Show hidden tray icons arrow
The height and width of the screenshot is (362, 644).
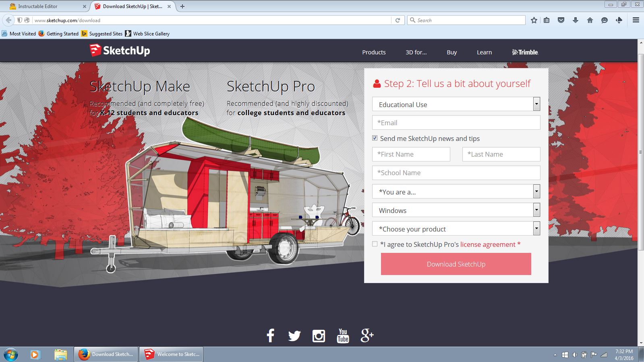tap(555, 355)
